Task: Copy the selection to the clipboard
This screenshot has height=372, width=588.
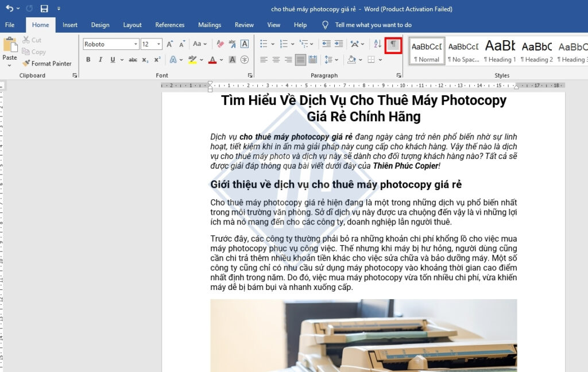Action: [34, 52]
